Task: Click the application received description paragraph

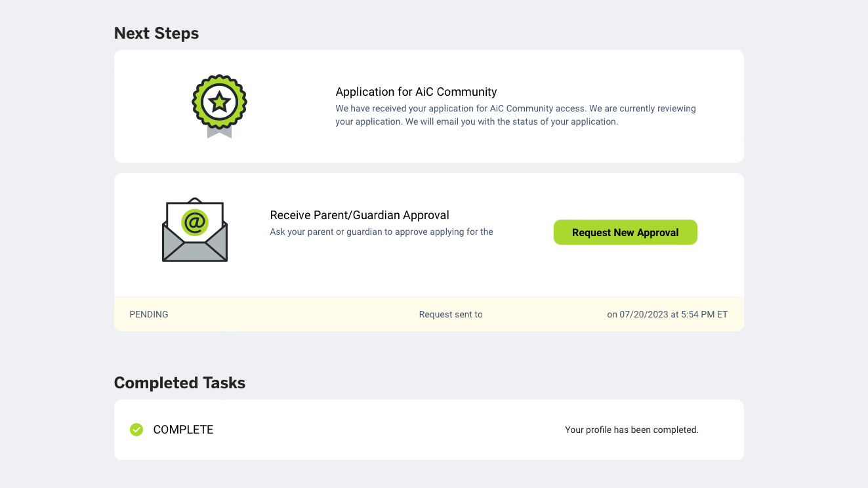Action: [516, 115]
